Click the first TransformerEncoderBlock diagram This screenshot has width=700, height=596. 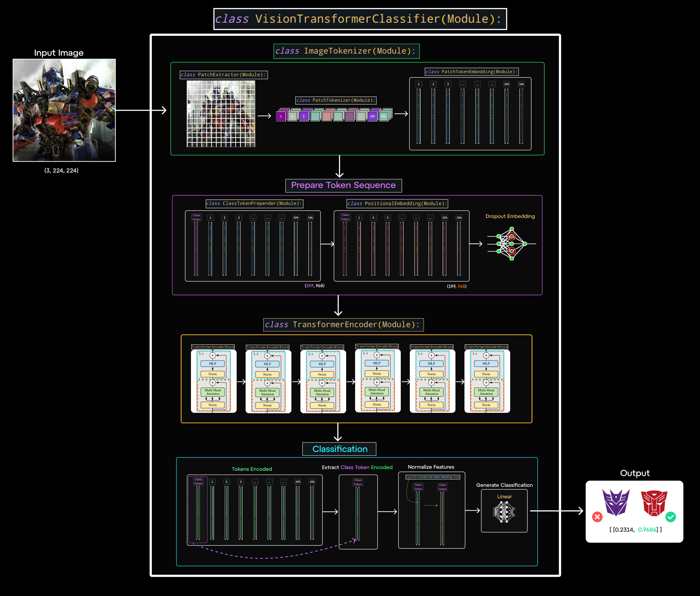[214, 381]
